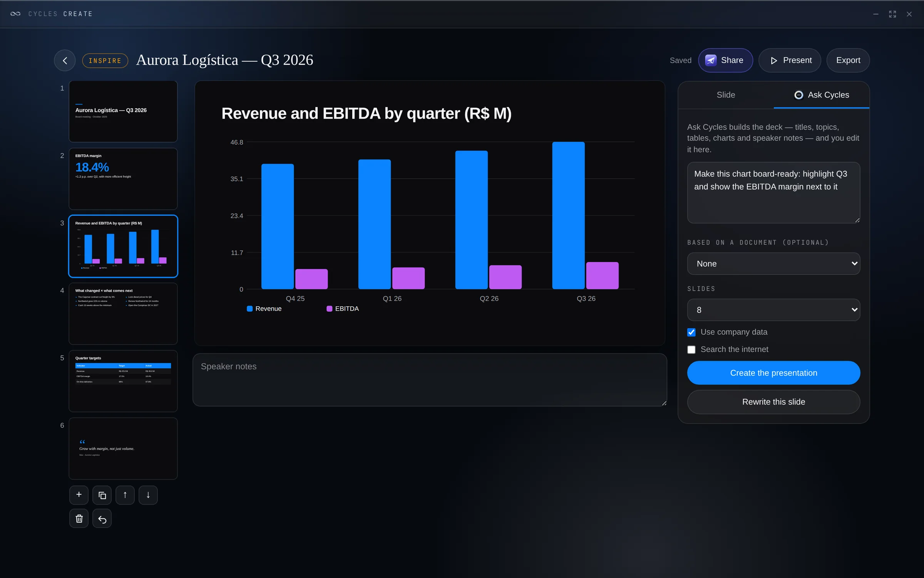Delete slide using the trash icon

click(x=79, y=518)
